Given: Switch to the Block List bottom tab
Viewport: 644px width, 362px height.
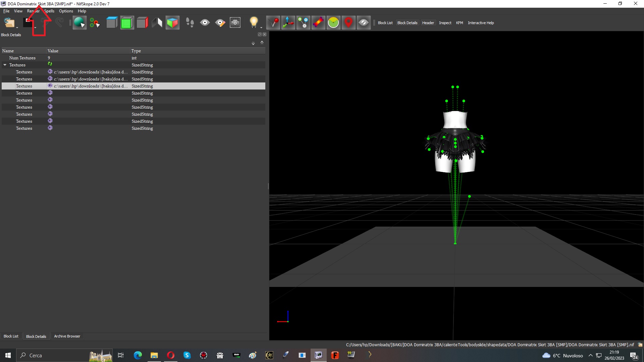Looking at the screenshot, I should [11, 336].
